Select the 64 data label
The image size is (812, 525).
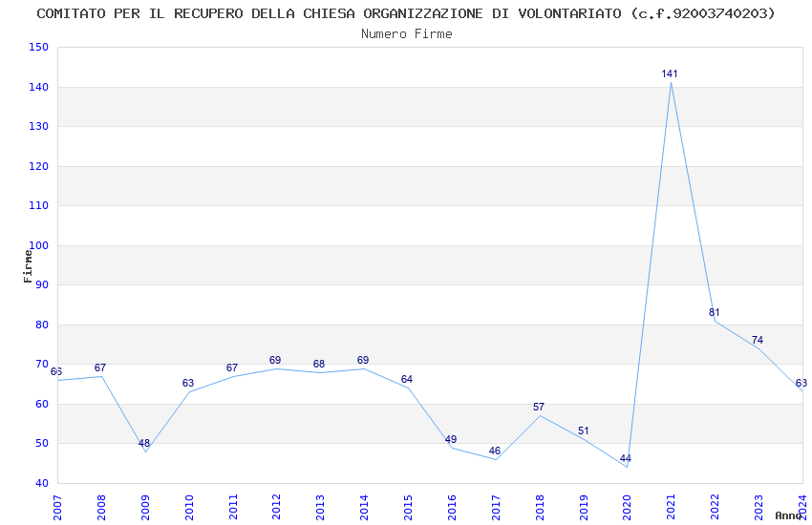[x=407, y=379]
